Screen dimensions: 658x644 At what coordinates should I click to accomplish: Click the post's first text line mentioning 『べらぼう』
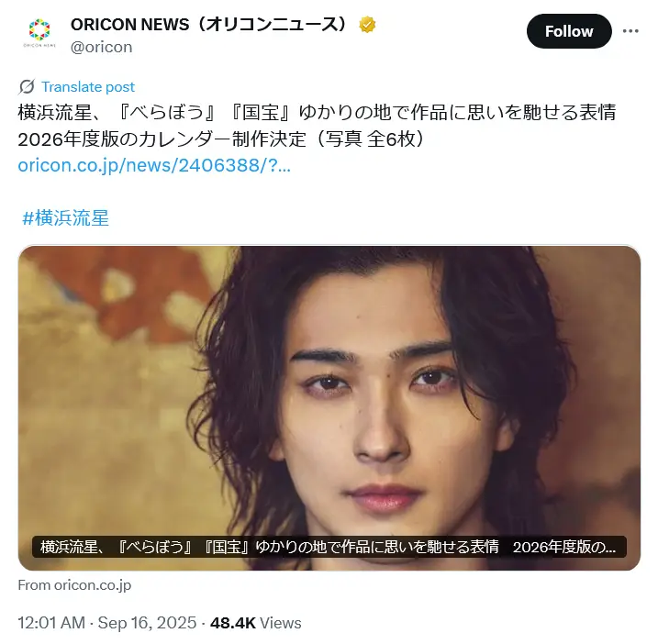317,113
